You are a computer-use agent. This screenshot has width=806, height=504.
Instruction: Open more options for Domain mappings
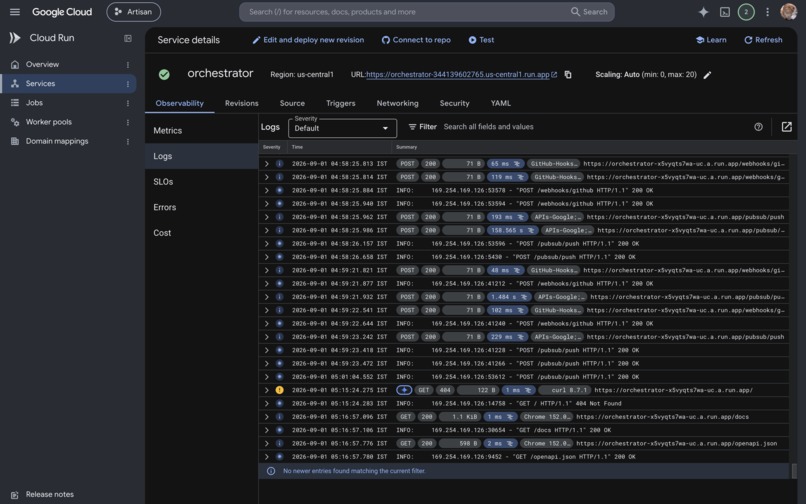click(127, 141)
